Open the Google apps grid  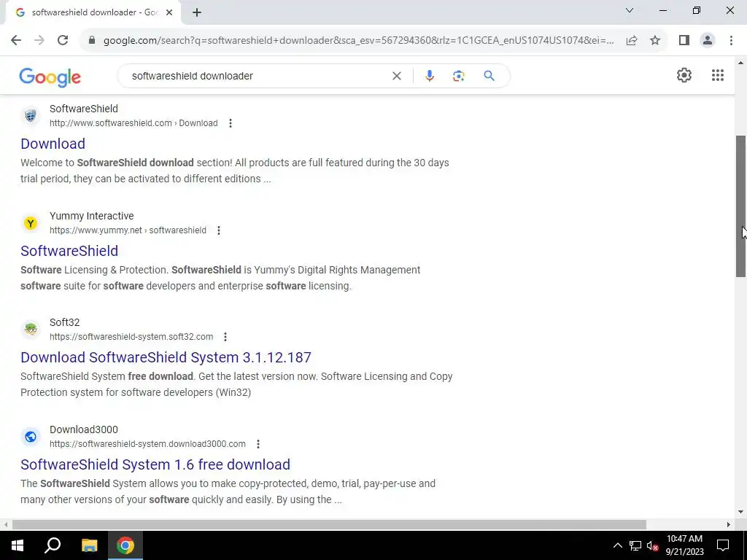pos(718,75)
